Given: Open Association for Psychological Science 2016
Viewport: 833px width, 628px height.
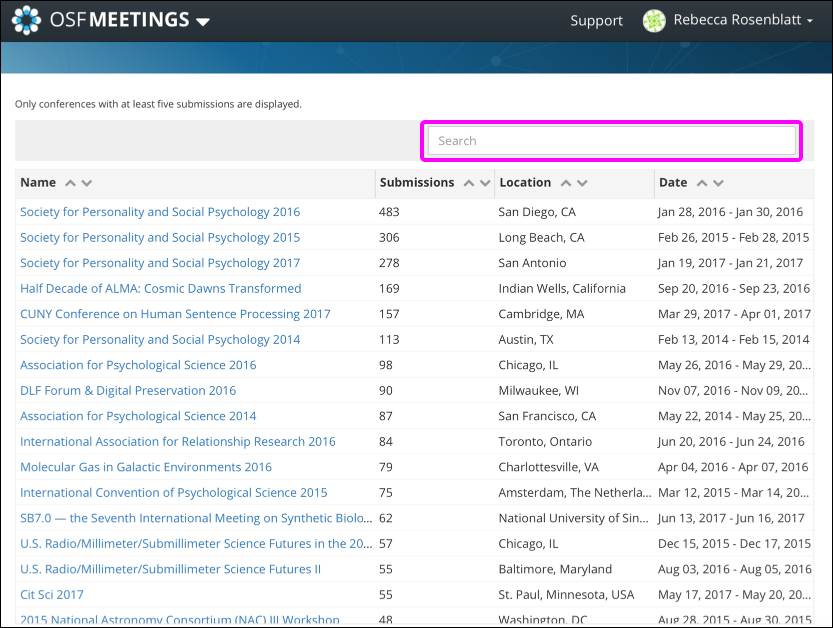Looking at the screenshot, I should (x=138, y=365).
